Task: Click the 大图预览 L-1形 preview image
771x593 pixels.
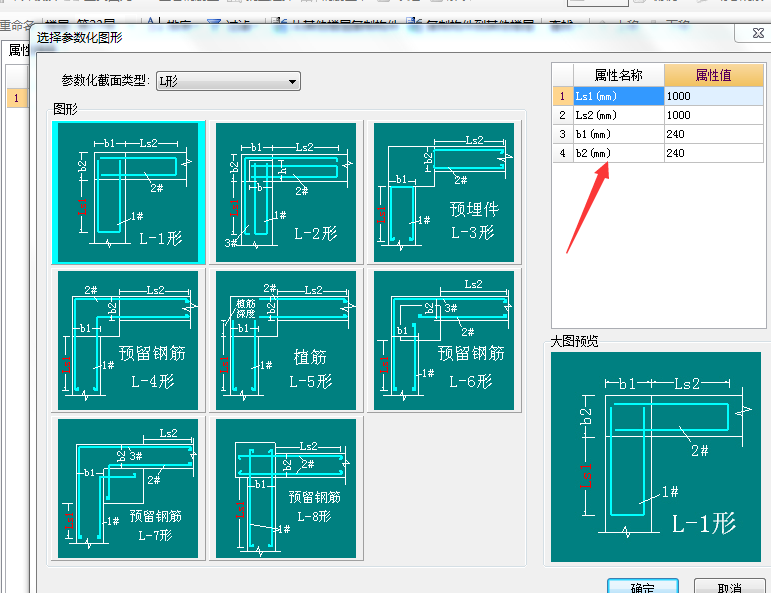Action: [655, 457]
